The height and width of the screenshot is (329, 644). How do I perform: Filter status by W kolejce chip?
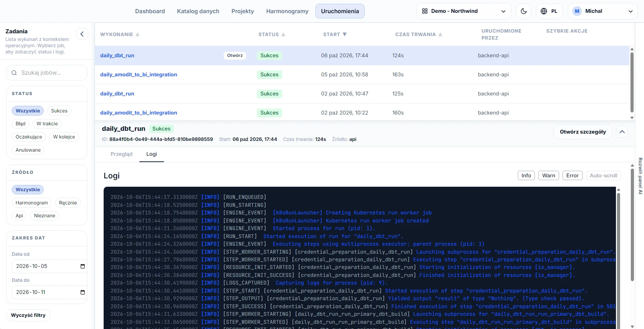pyautogui.click(x=64, y=137)
